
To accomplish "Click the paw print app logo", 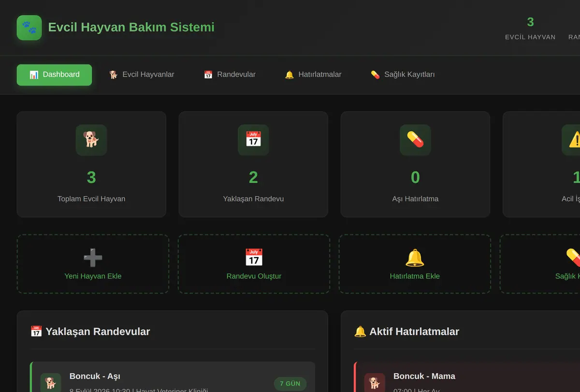I will [x=29, y=28].
